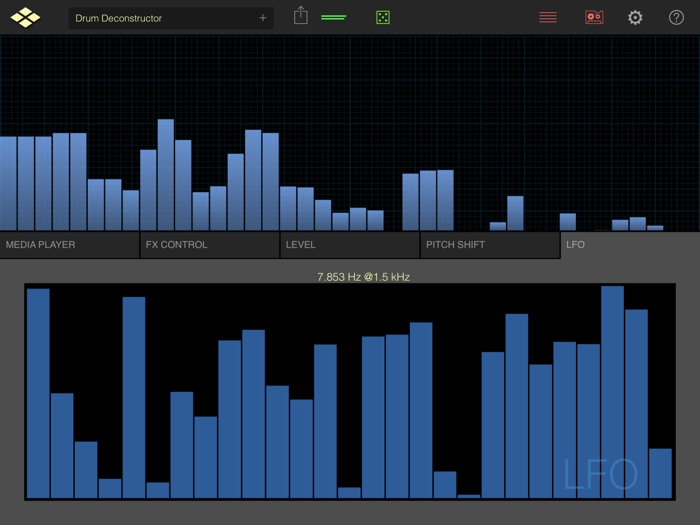Click the red tape recorder icon
This screenshot has height=525, width=700.
[x=594, y=17]
